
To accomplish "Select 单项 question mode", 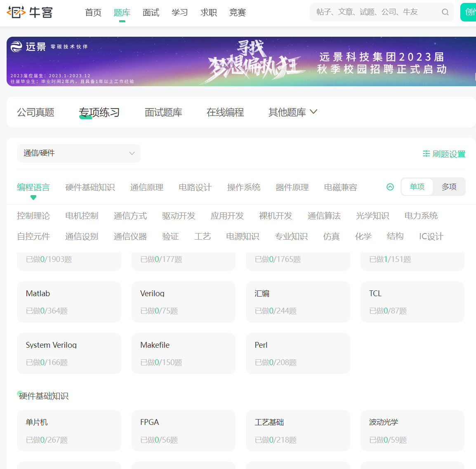I will point(417,187).
